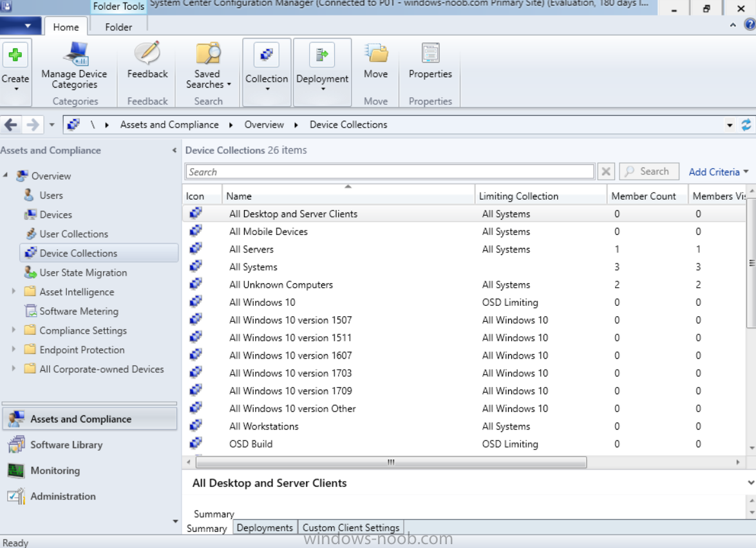Open the Custom Client Settings tab
The width and height of the screenshot is (756, 548).
[350, 527]
